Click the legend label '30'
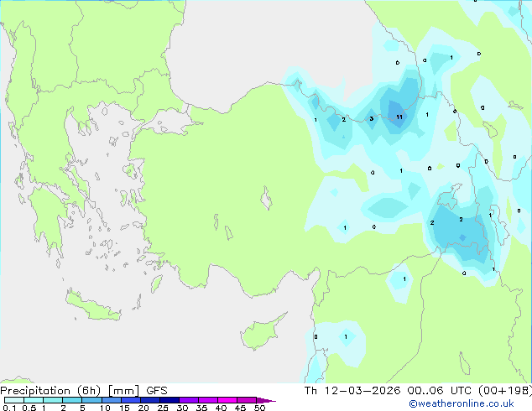Image resolution: width=532 pixels, height=411 pixels. (183, 408)
